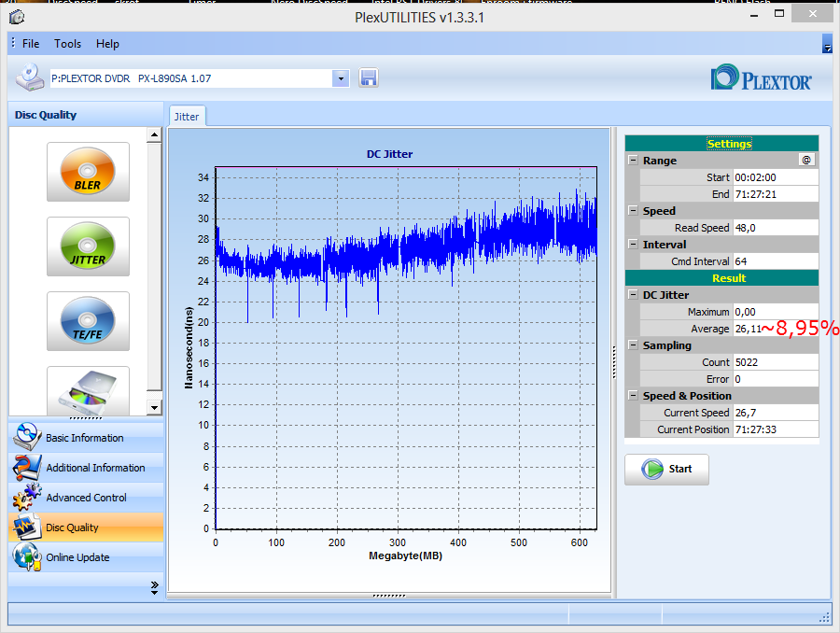
Task: Click the horizontal splitter grip below the chart
Action: 389,596
